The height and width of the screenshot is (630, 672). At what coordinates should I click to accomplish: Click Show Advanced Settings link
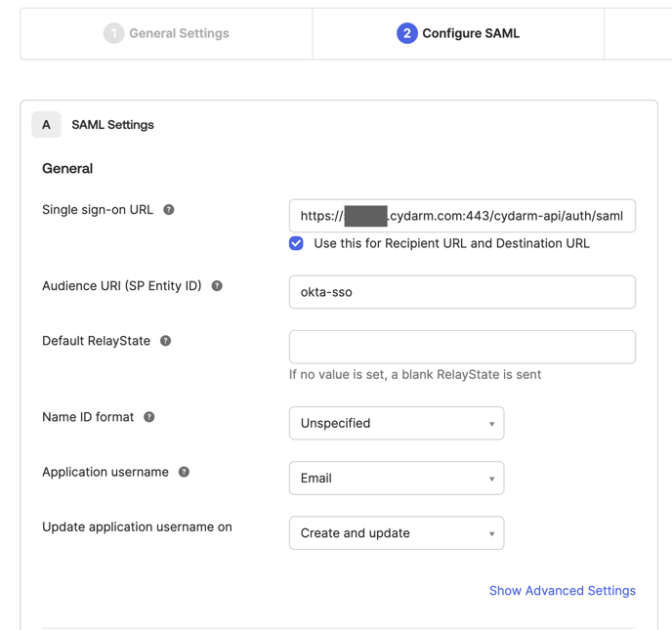click(x=563, y=591)
